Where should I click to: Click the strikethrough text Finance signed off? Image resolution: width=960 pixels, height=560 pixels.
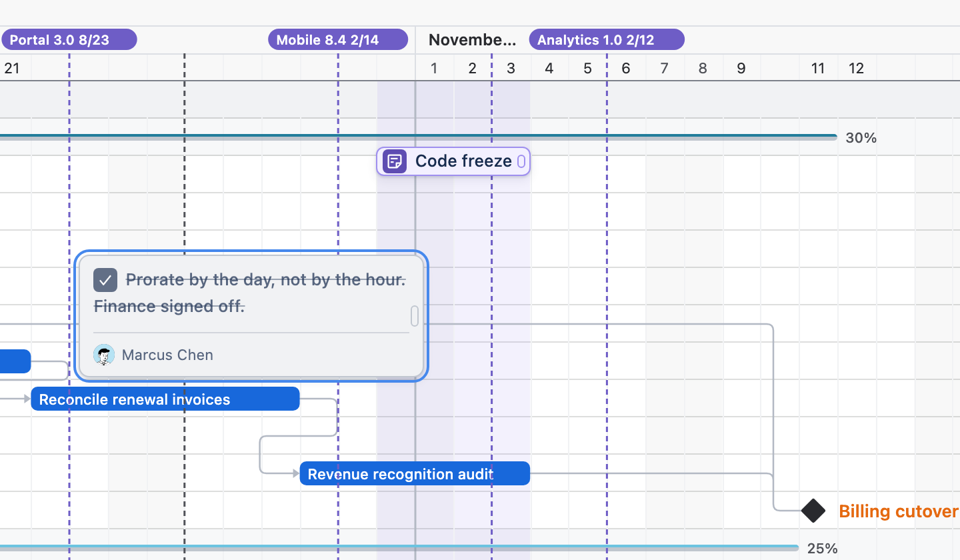pyautogui.click(x=169, y=307)
